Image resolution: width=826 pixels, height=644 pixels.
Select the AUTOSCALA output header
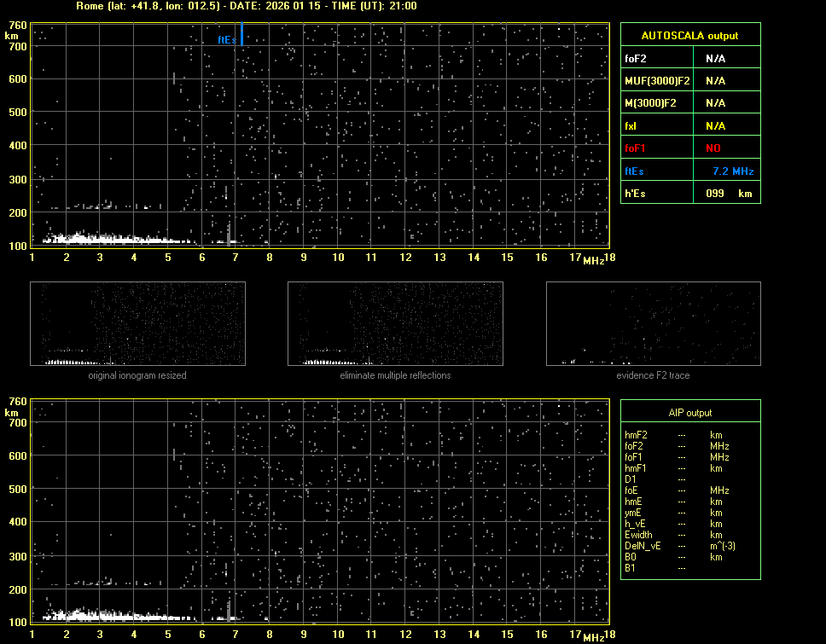(x=689, y=36)
